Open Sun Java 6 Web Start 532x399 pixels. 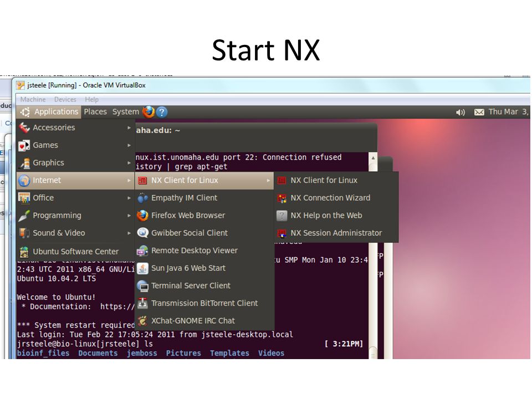tap(204, 268)
